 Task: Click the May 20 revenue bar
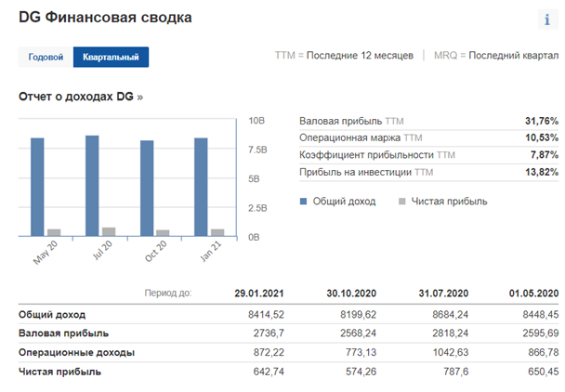[37, 187]
